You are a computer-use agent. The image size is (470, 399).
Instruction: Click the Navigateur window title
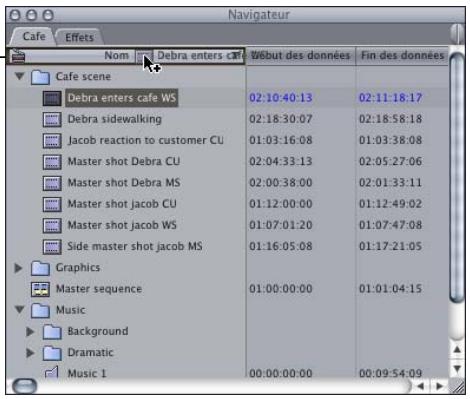(259, 15)
